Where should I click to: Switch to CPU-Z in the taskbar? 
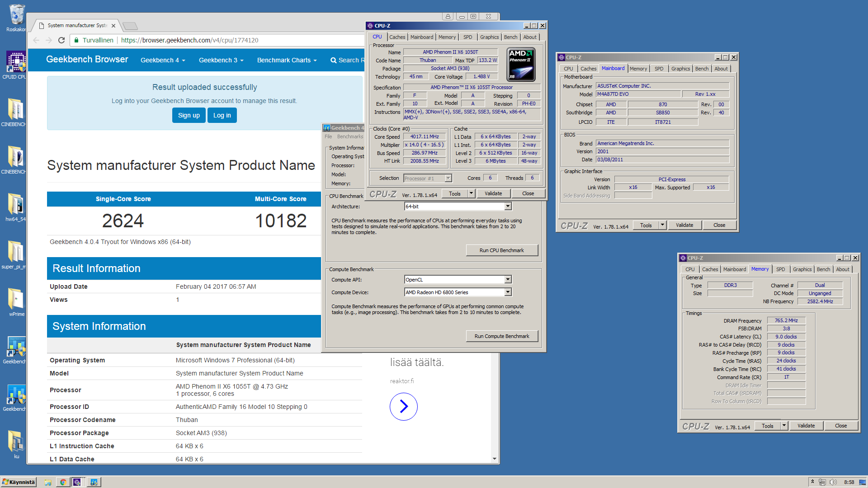click(x=77, y=482)
